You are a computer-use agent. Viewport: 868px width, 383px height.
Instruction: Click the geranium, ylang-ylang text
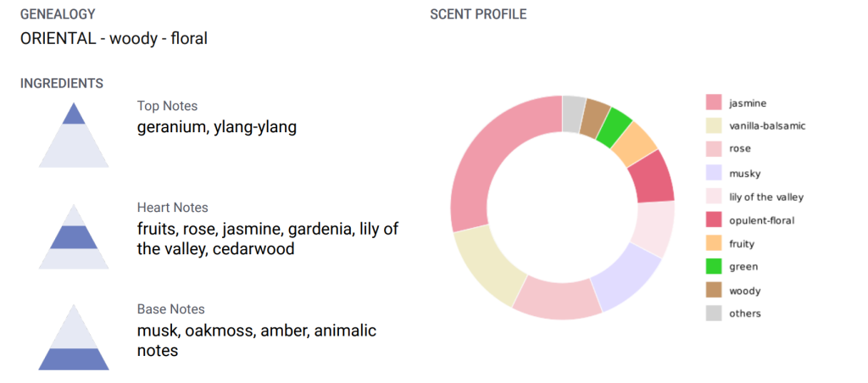pos(217,127)
